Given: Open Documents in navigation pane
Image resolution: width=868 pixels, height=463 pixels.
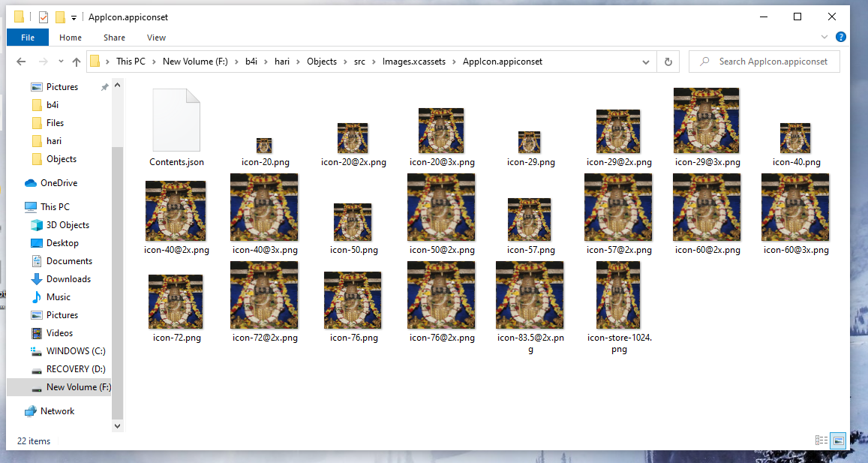Looking at the screenshot, I should pos(69,261).
